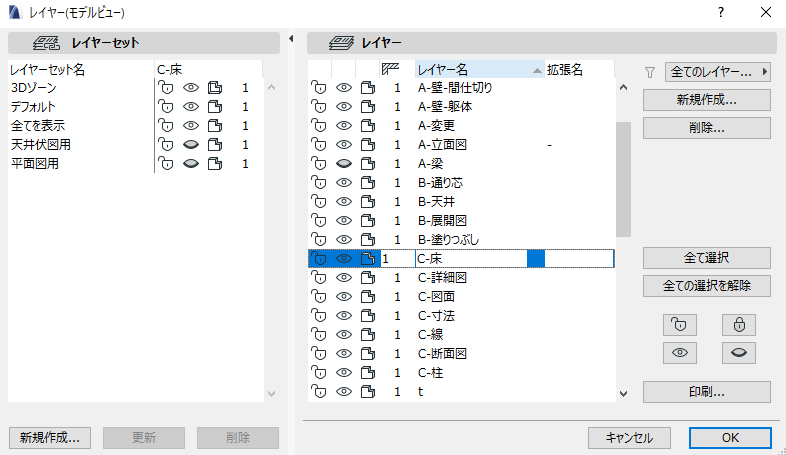786x455 pixels.
Task: Click the intersection group column header icon
Action: [x=390, y=69]
